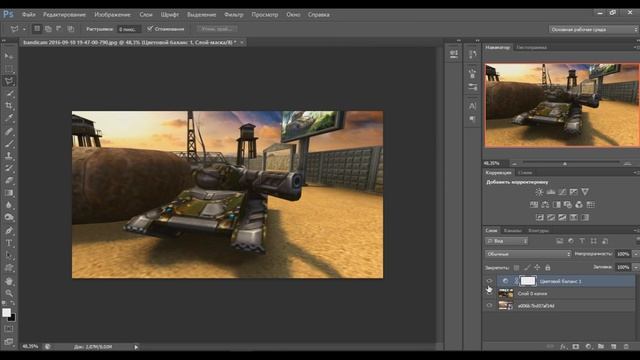Toggle visibility of the bottom layer
Screen dimensions: 640x360
click(x=489, y=306)
